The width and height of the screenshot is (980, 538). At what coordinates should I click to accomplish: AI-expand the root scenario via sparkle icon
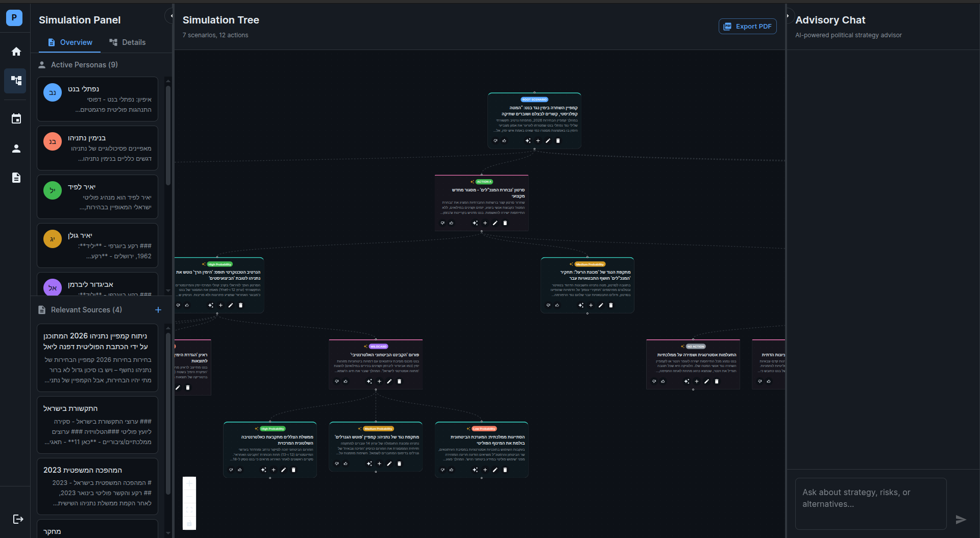pyautogui.click(x=528, y=141)
